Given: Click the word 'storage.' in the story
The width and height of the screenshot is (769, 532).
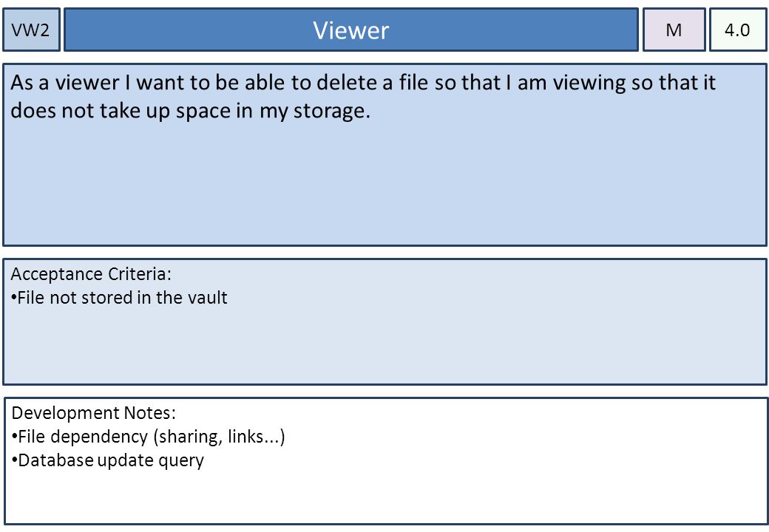Looking at the screenshot, I should (x=331, y=112).
